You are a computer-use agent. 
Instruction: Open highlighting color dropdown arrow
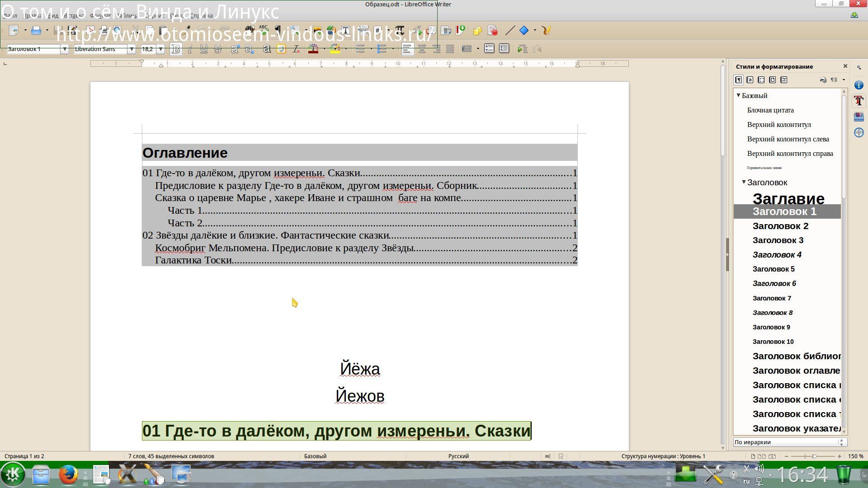click(x=346, y=49)
